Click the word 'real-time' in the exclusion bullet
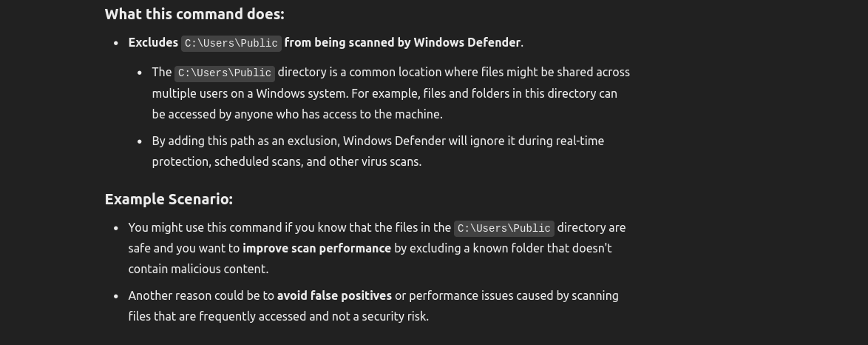Image resolution: width=868 pixels, height=345 pixels. pyautogui.click(x=580, y=141)
